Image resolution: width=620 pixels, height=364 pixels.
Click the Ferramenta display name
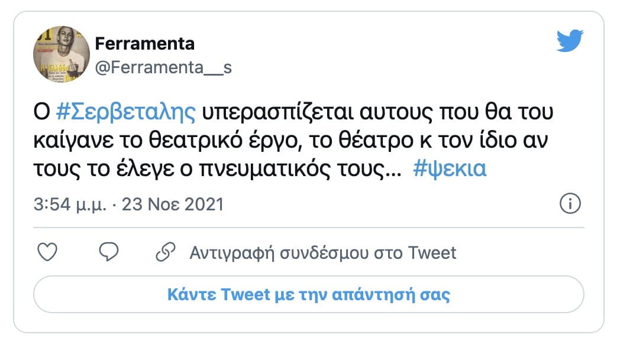(144, 43)
